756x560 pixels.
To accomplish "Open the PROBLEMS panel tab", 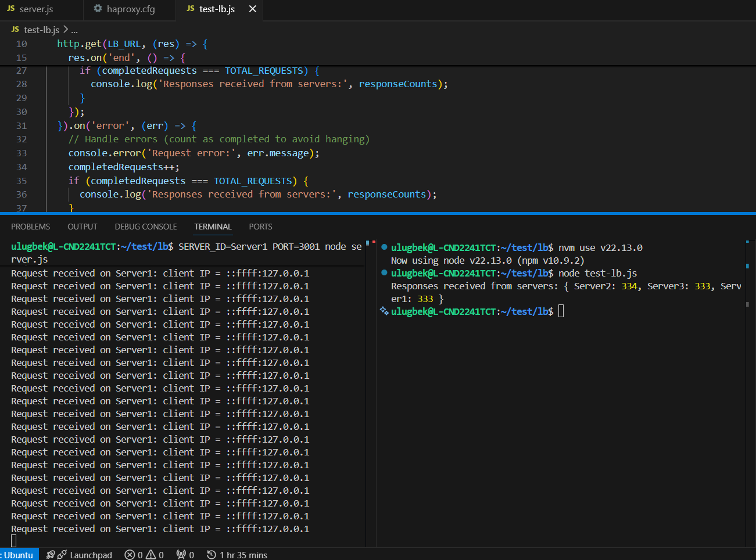I will (x=30, y=227).
